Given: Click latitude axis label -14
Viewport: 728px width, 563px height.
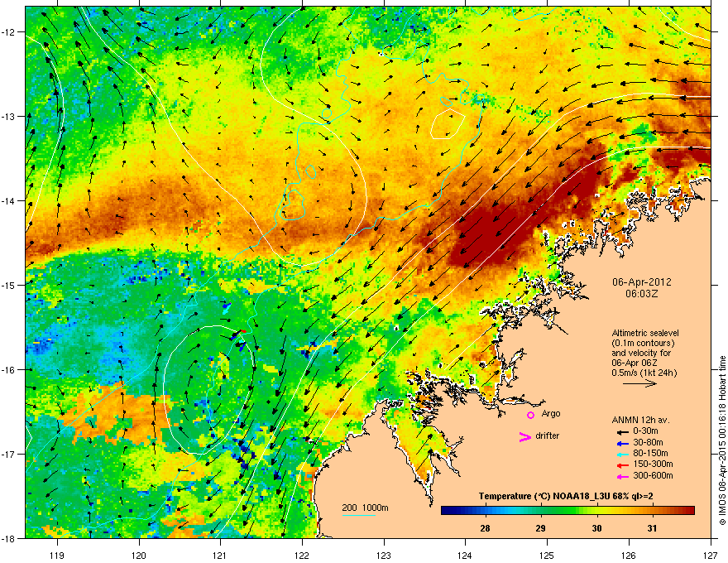Looking at the screenshot, I should click(x=8, y=200).
